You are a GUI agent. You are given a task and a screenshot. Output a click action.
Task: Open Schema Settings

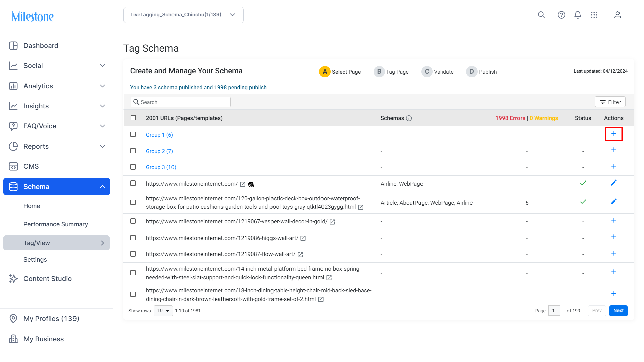[x=35, y=260]
